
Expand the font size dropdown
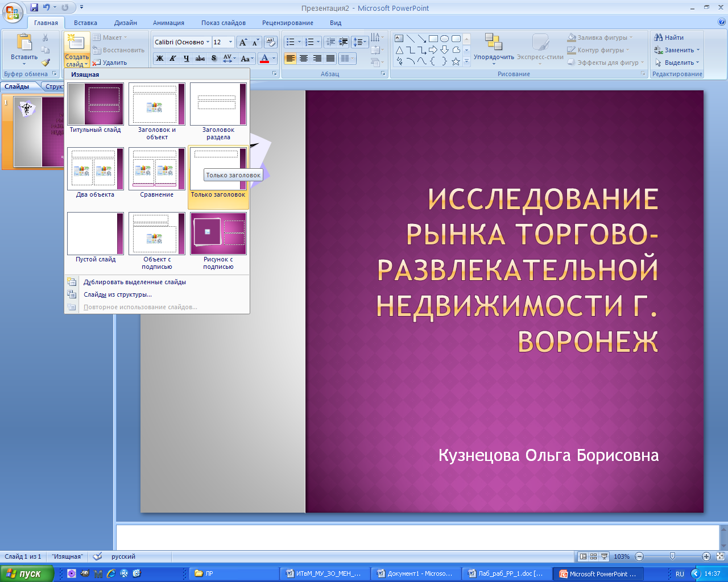coord(230,42)
